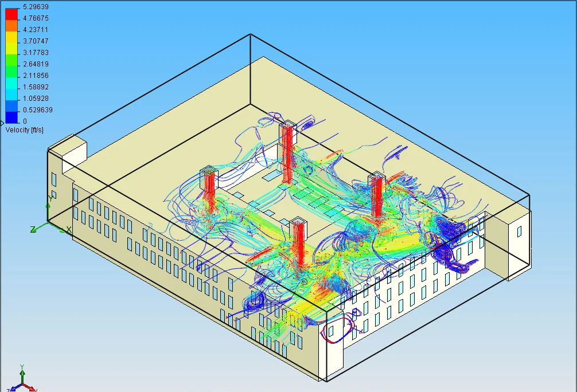Click legend value 2.64819
The height and width of the screenshot is (392, 577).
[x=36, y=64]
